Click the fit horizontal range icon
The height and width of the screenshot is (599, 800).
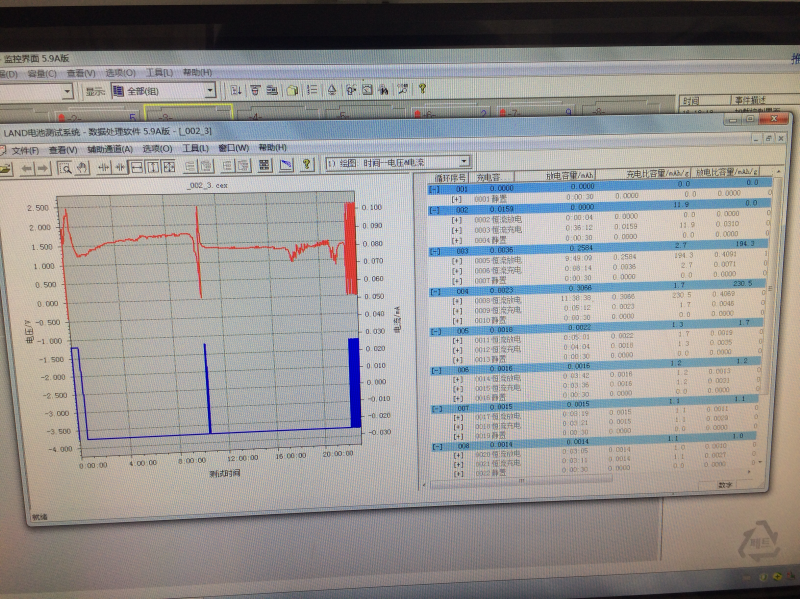point(136,167)
